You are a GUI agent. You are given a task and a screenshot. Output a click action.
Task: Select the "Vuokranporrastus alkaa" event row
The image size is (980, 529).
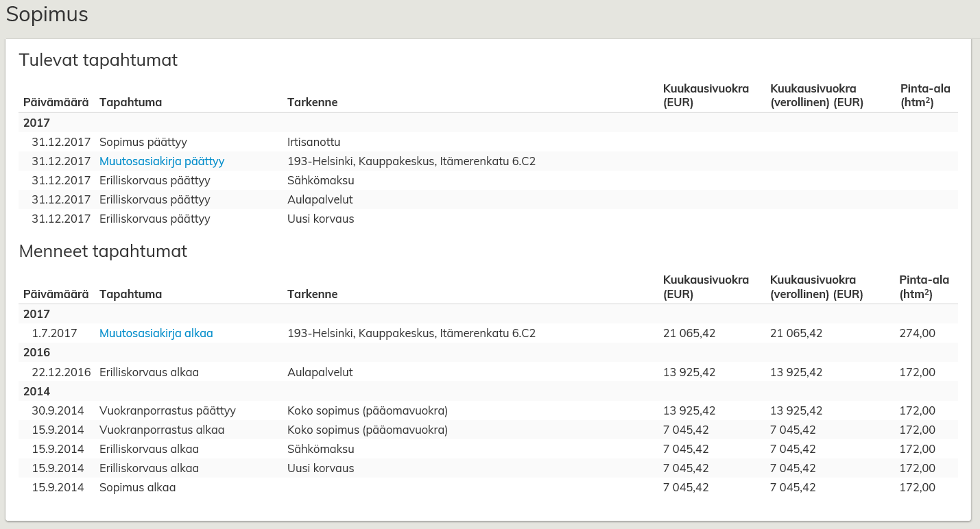[x=161, y=430]
